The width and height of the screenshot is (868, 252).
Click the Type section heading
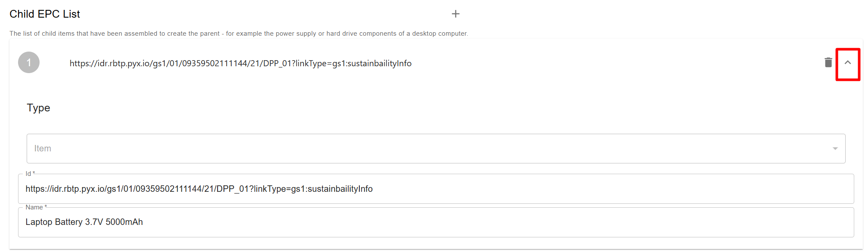38,108
